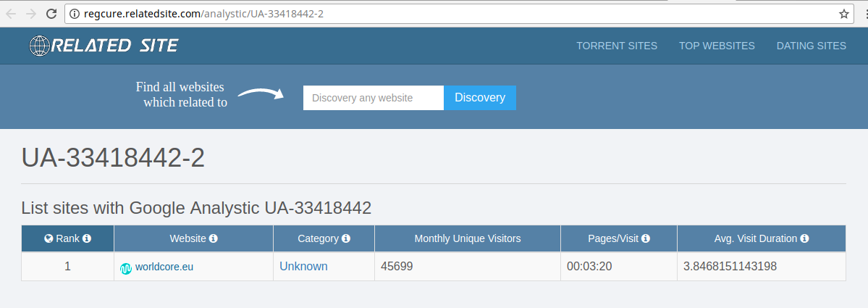This screenshot has height=308, width=868.
Task: Click the 3.8468151143198 value
Action: pyautogui.click(x=730, y=267)
